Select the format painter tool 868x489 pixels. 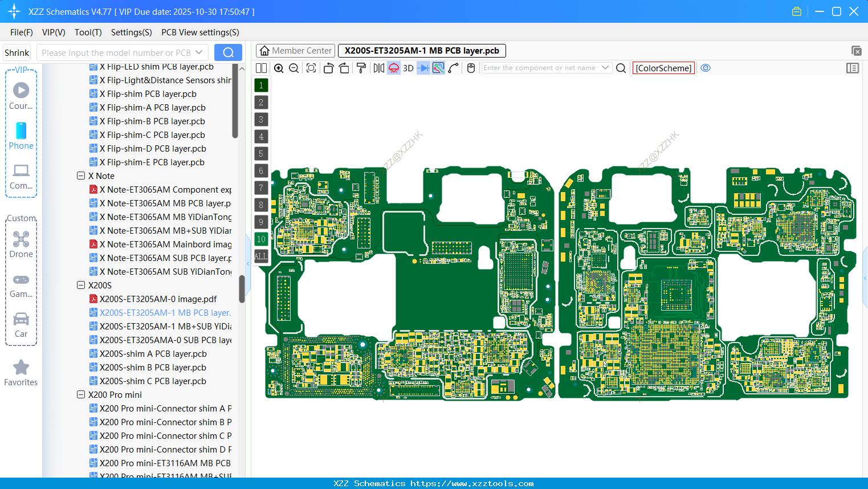[x=361, y=68]
